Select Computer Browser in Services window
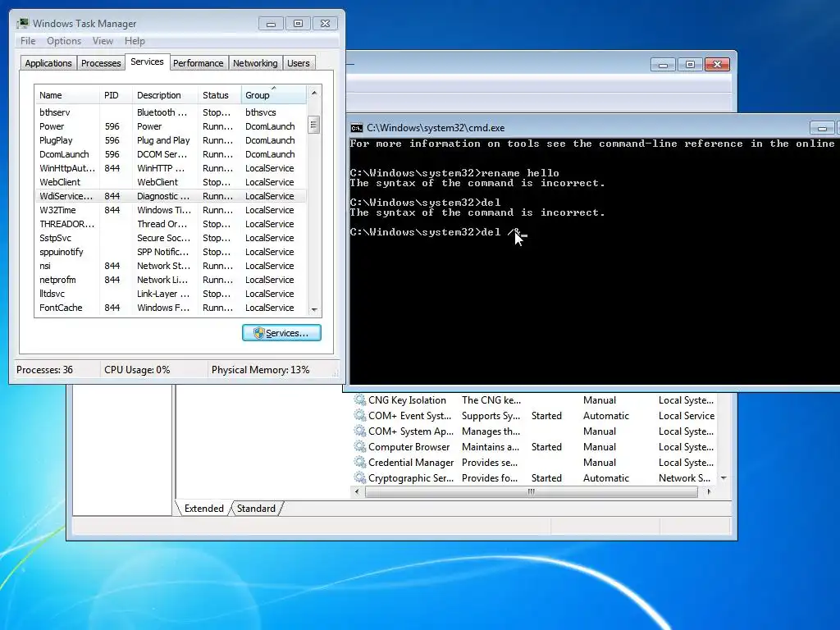This screenshot has width=840, height=630. tap(409, 447)
